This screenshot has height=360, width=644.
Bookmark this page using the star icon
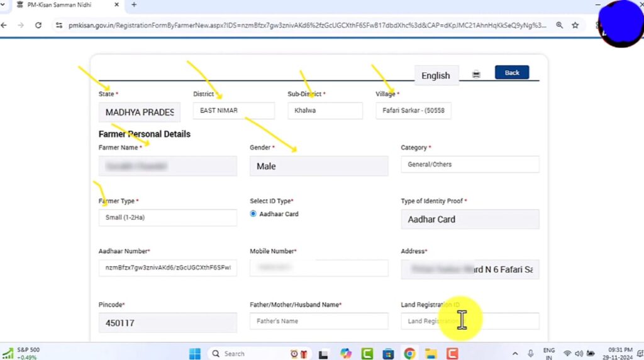tap(575, 26)
